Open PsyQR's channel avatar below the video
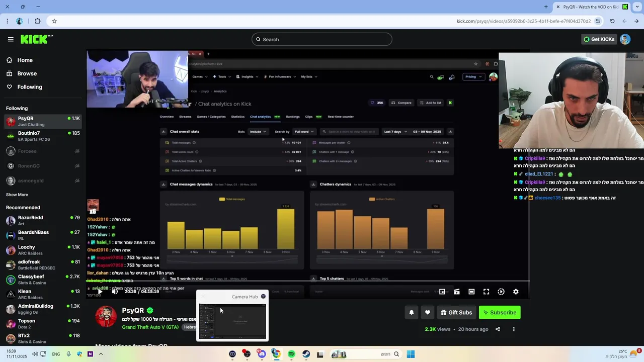This screenshot has width=644, height=362. (x=106, y=316)
